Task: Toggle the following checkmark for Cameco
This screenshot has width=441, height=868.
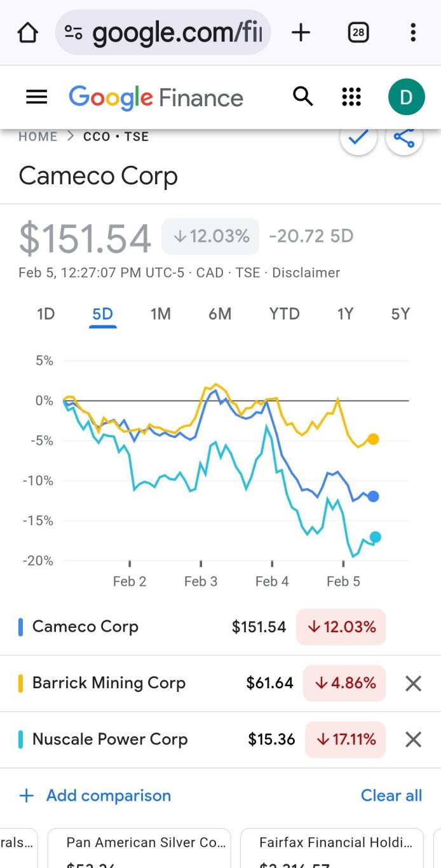Action: tap(358, 137)
